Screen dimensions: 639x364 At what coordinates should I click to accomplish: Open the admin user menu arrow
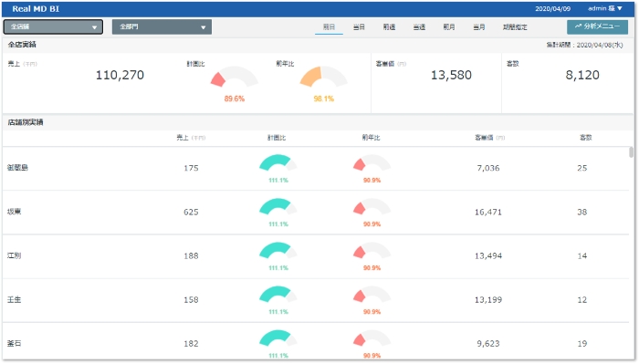(620, 8)
